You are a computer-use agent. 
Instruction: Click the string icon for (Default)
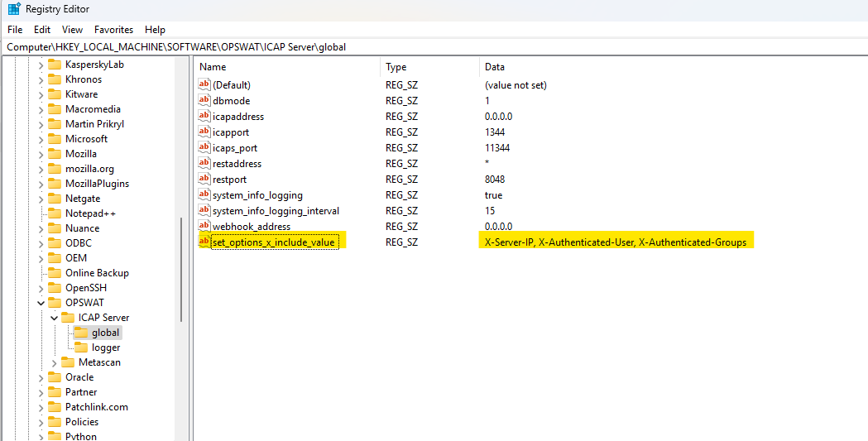point(204,84)
